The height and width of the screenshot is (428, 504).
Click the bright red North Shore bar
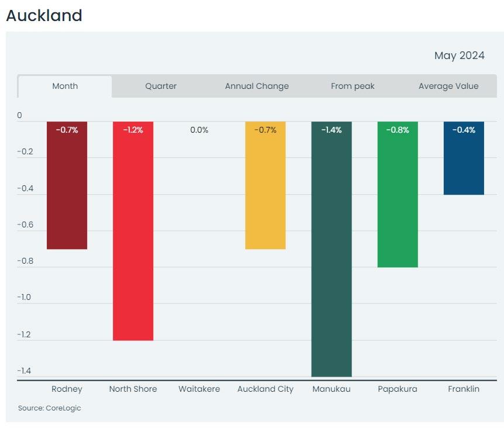(x=133, y=234)
